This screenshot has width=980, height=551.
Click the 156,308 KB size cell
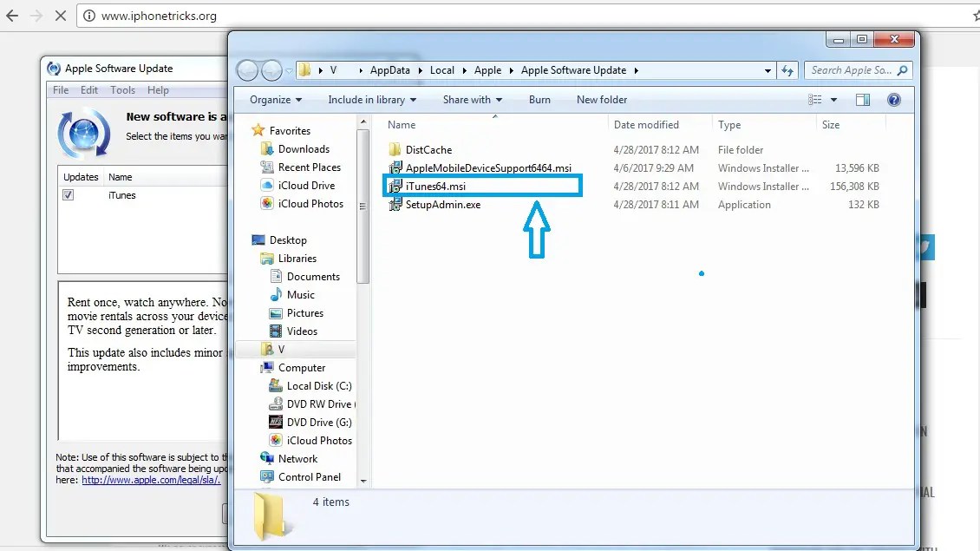[853, 187]
